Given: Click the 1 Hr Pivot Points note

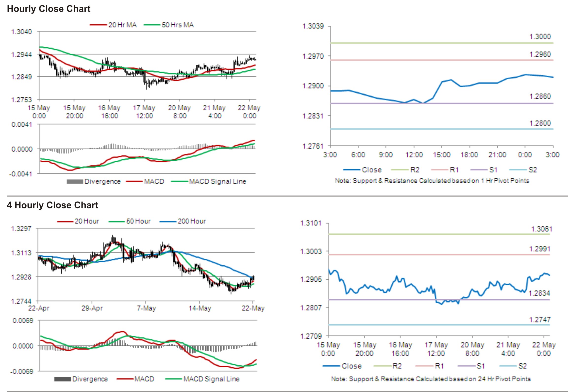Looking at the screenshot, I should point(432,181).
